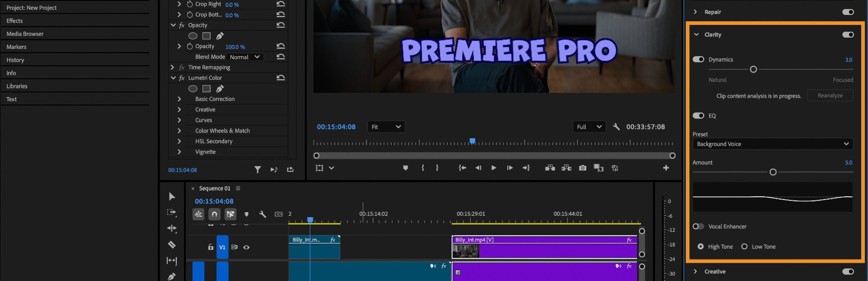Click the Lift button
Image resolution: width=868 pixels, height=281 pixels.
pos(550,168)
